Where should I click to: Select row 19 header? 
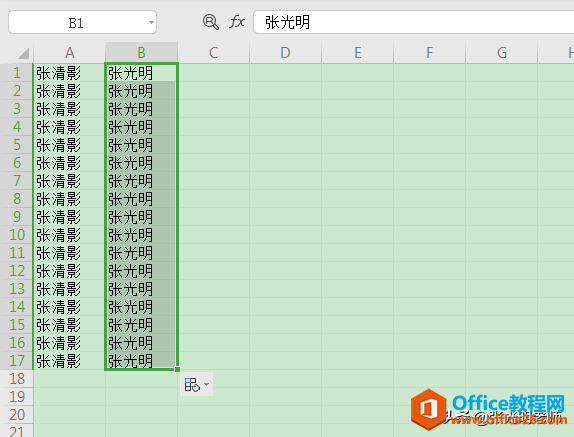click(x=17, y=397)
